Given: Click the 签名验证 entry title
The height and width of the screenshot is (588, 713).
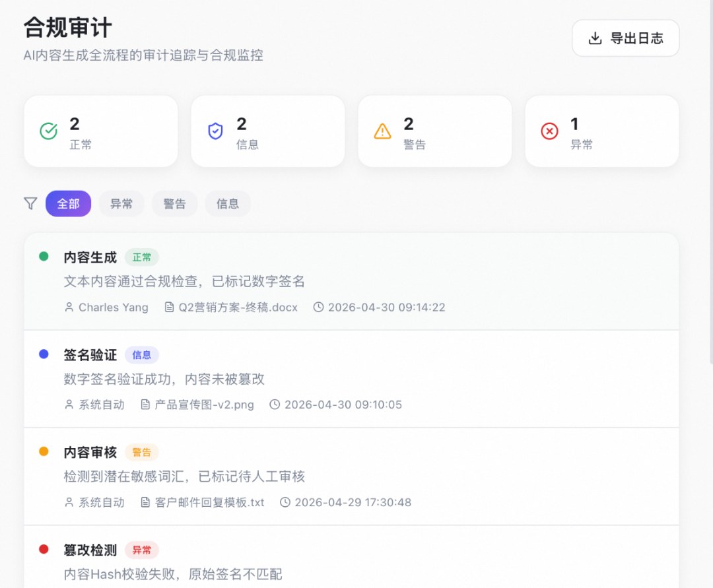Looking at the screenshot, I should point(90,355).
